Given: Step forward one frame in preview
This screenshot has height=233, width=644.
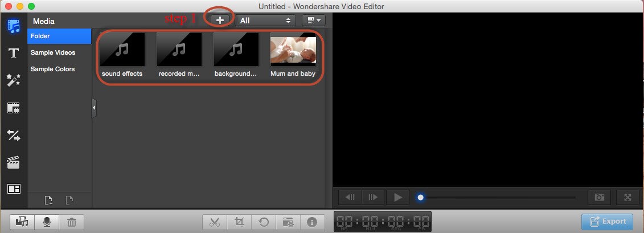Looking at the screenshot, I should (373, 197).
